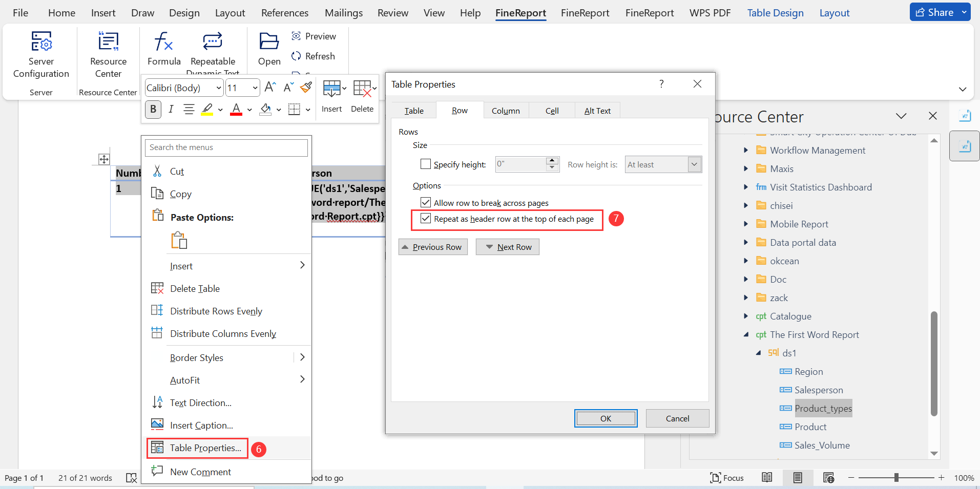Viewport: 980px width, 489px height.
Task: Click the paragraph alignment icon
Action: 189,109
